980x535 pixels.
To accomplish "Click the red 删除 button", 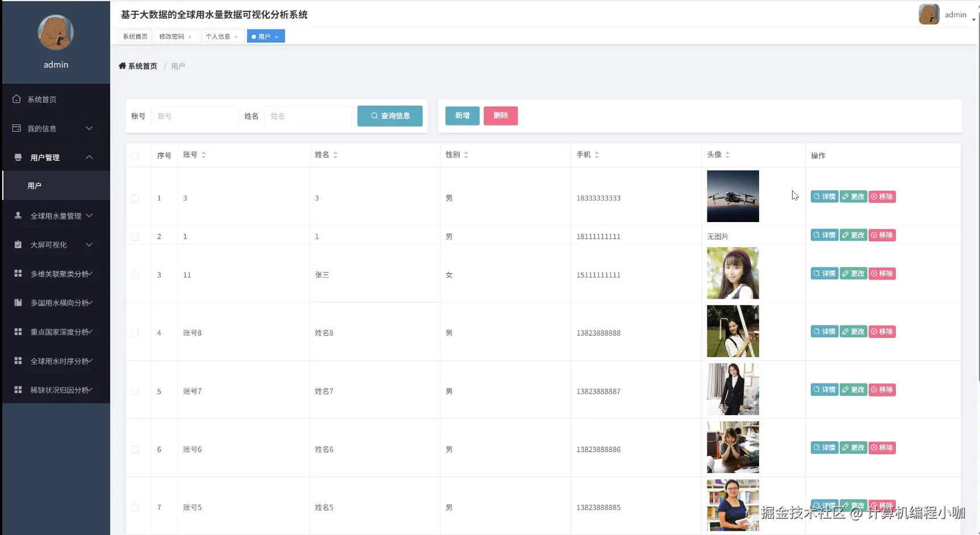I will 501,116.
